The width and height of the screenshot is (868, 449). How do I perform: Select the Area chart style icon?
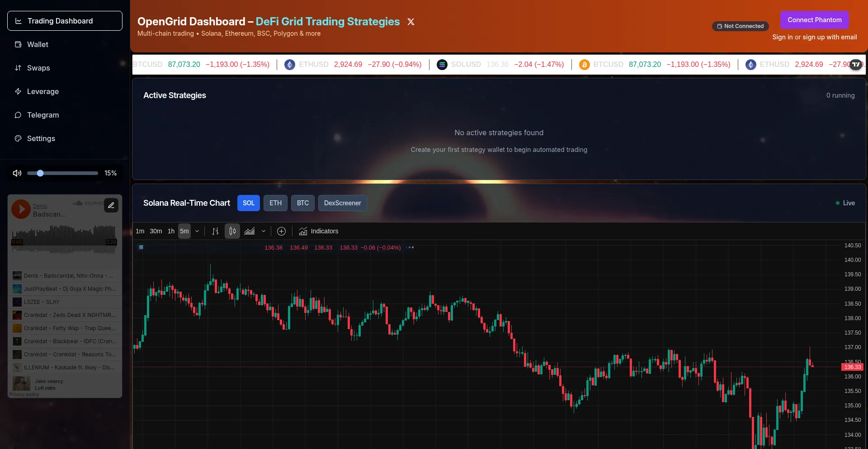(x=250, y=232)
